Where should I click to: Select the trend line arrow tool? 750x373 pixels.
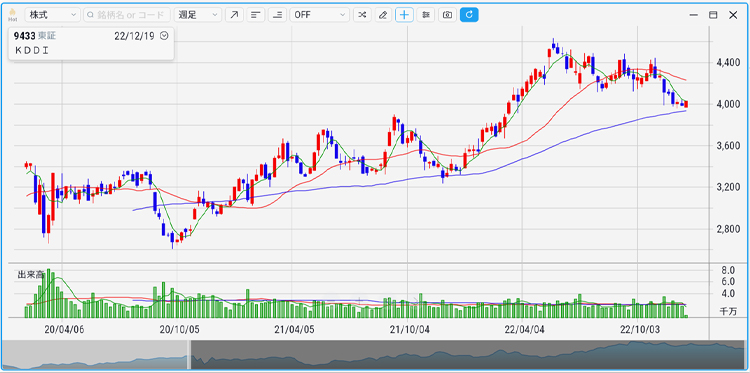[x=234, y=15]
